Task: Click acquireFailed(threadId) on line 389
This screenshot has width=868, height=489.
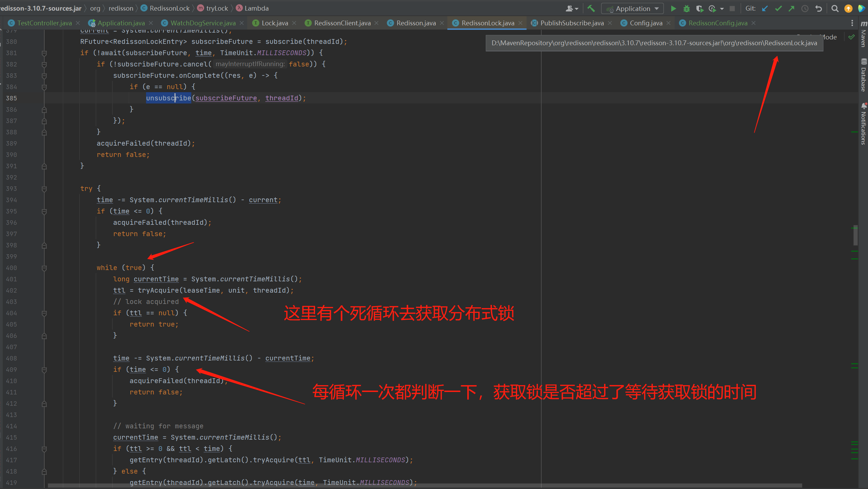Action: click(144, 143)
